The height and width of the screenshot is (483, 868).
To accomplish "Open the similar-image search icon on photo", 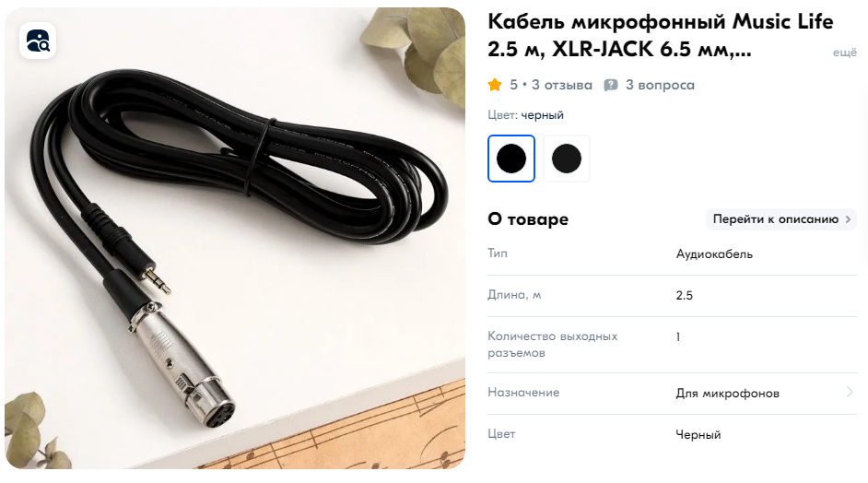I will tap(38, 41).
